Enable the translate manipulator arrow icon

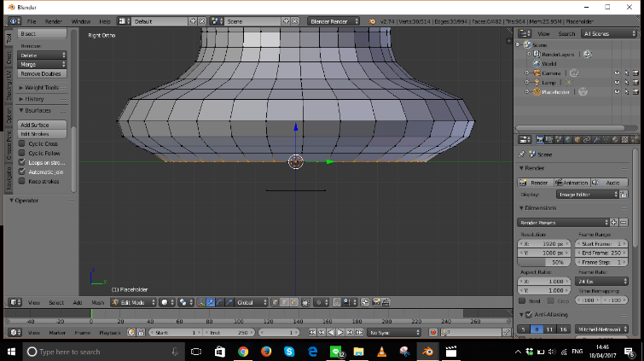211,303
